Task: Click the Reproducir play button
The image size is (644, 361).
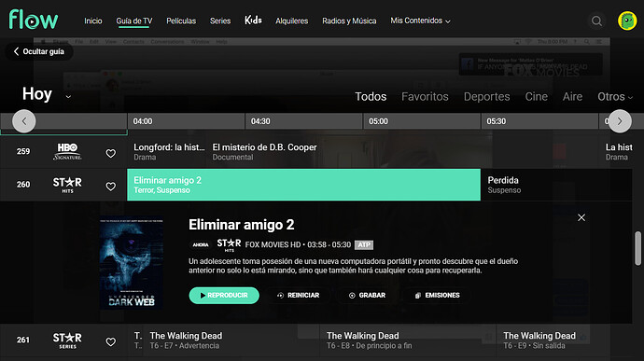Action: click(224, 296)
